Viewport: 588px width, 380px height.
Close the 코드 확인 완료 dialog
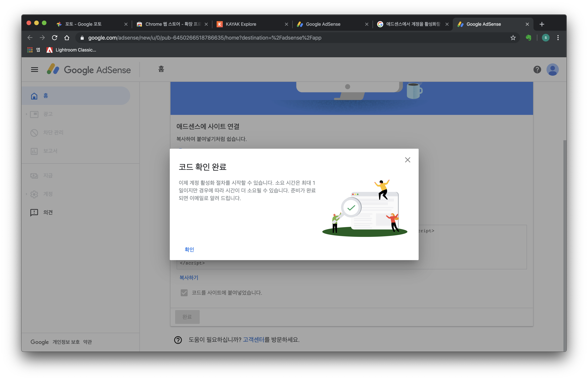coord(407,160)
